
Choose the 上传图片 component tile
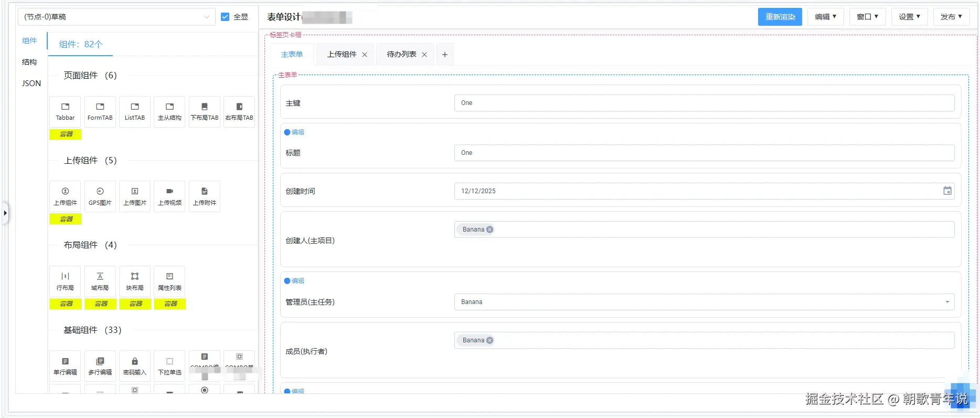tap(135, 196)
